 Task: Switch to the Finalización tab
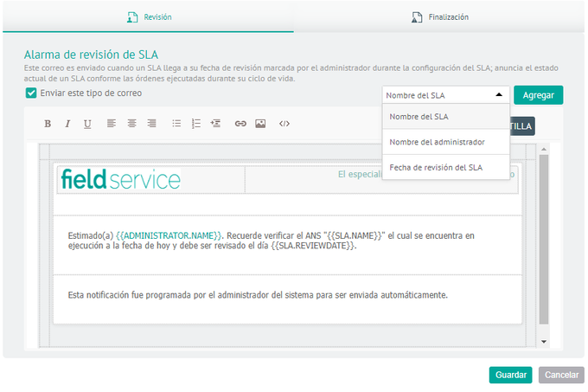tap(440, 16)
